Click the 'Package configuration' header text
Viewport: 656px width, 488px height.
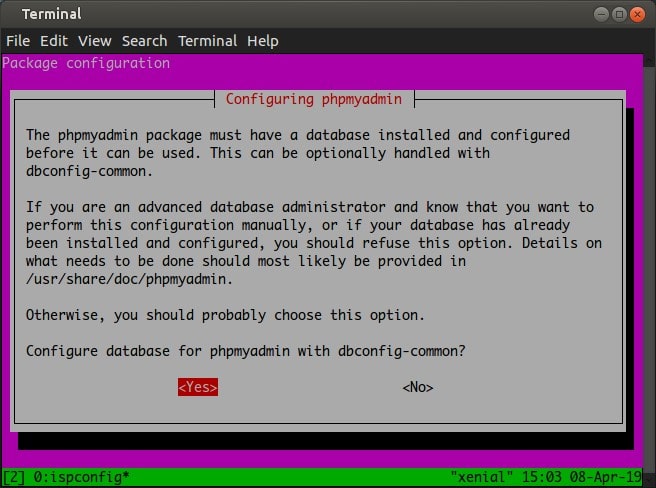coord(86,63)
